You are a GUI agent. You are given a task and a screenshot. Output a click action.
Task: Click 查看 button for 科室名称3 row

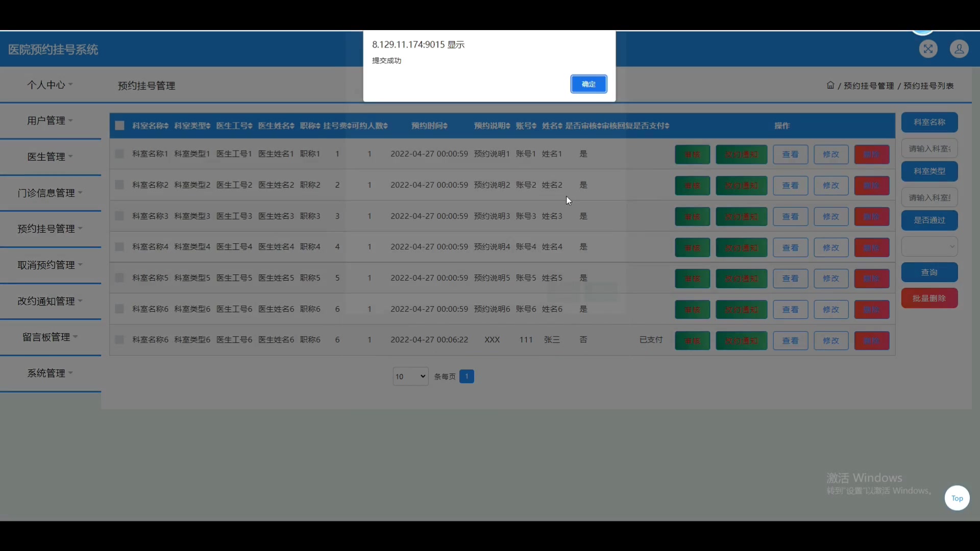(x=790, y=216)
